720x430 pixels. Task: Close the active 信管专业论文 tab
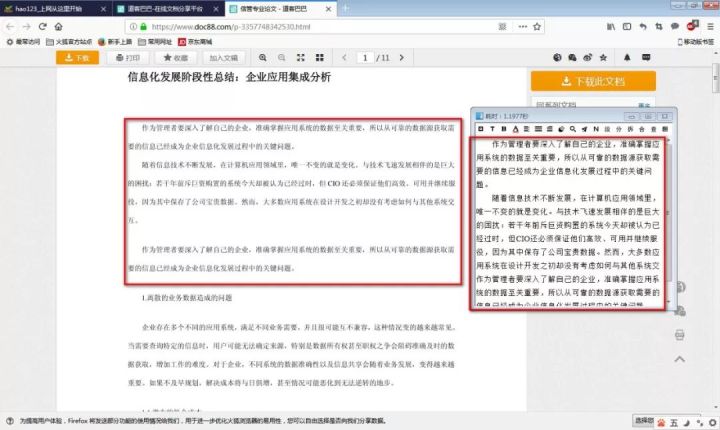(328, 9)
